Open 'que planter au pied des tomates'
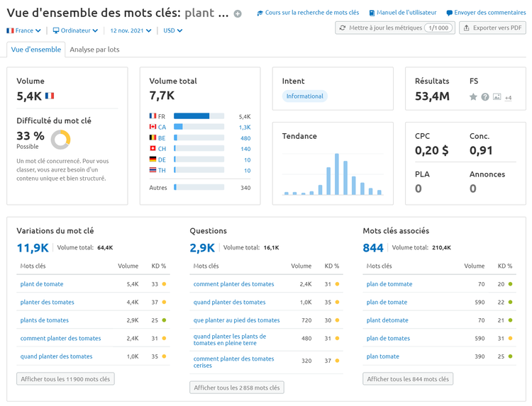Image resolution: width=532 pixels, height=406 pixels. click(x=236, y=320)
